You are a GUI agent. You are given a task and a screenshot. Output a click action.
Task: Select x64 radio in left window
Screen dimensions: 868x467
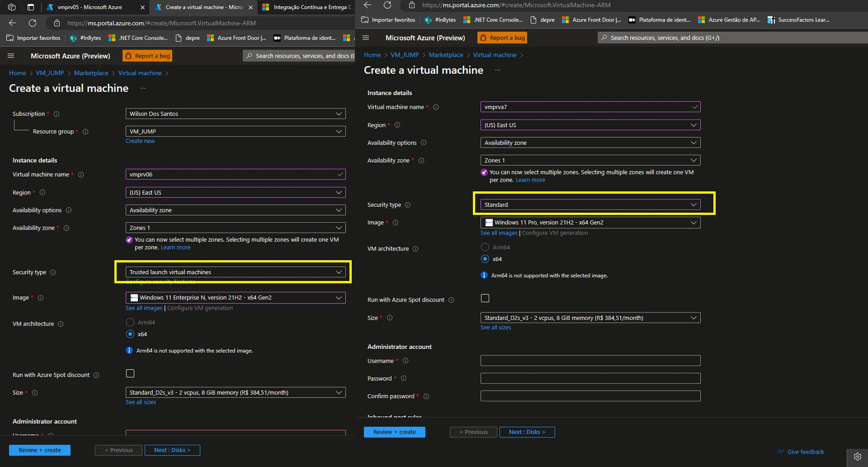pos(130,334)
